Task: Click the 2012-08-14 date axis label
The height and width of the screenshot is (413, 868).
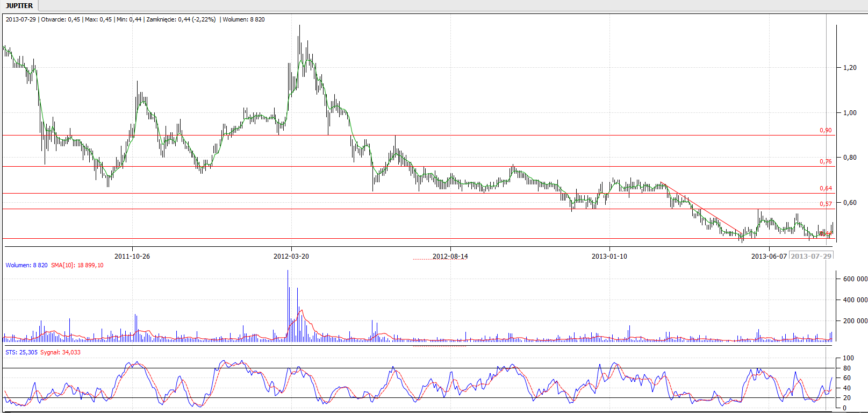Action: point(450,256)
